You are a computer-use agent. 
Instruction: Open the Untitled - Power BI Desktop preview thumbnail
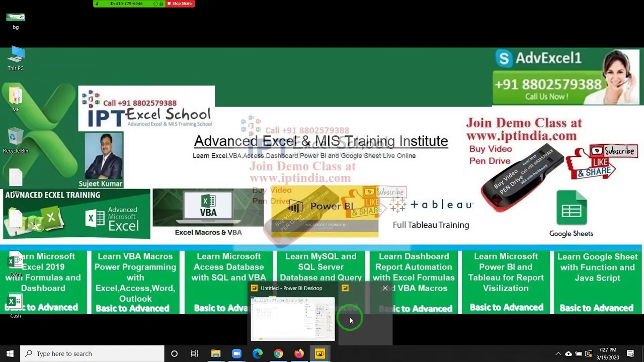[293, 319]
